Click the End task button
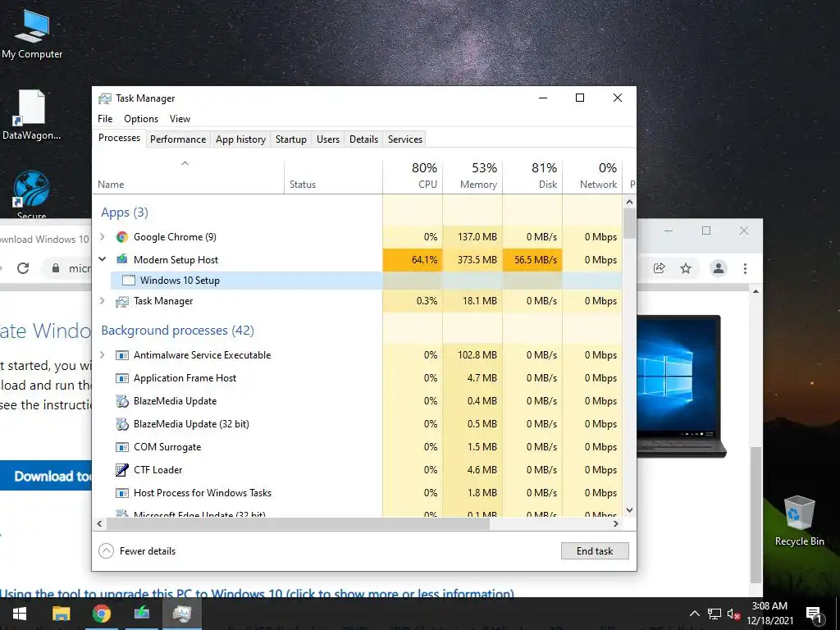 595,551
